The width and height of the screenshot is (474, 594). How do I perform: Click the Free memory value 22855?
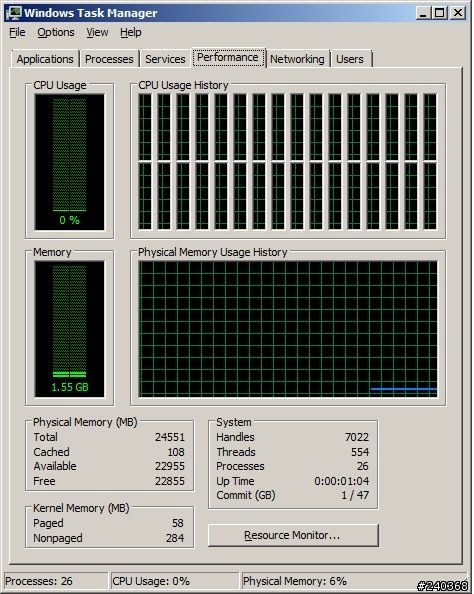[170, 481]
